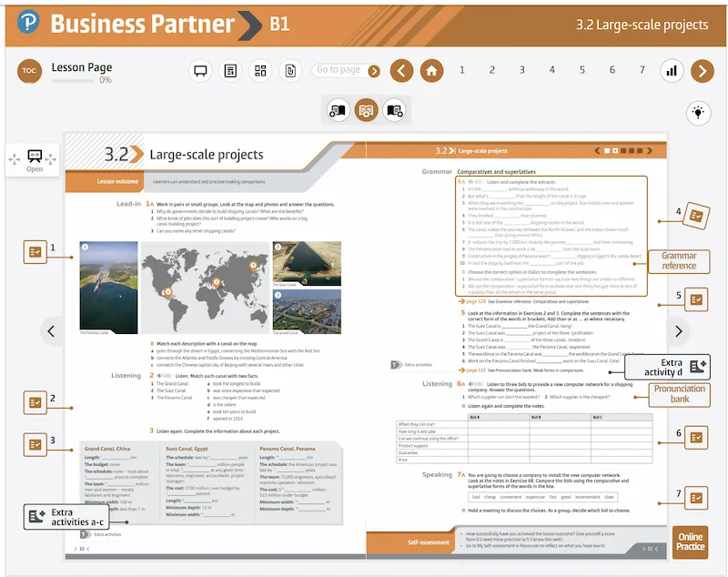The width and height of the screenshot is (728, 577).
Task: Switch to the left book view mode
Action: [339, 111]
